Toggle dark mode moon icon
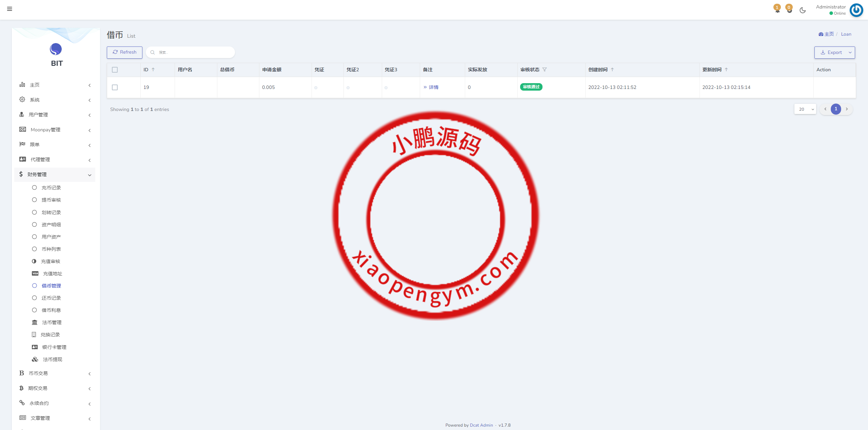This screenshot has width=868, height=430. pos(803,10)
